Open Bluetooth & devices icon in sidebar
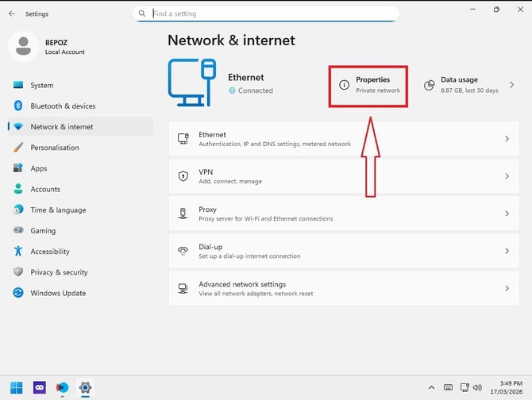This screenshot has height=400, width=532. coord(18,106)
